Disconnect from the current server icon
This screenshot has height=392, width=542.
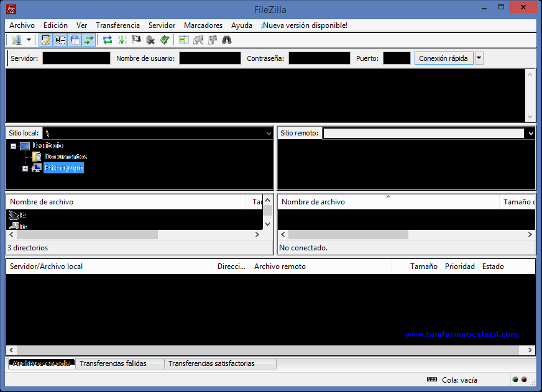[x=150, y=40]
